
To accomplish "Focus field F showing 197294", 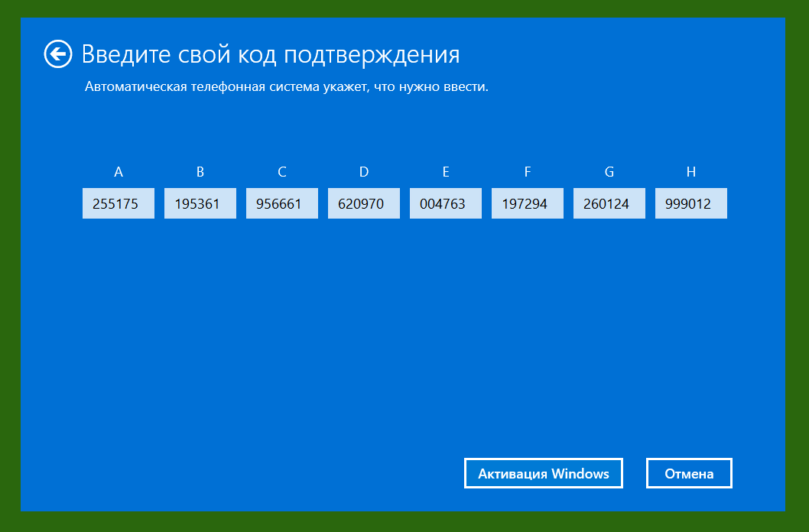I will [x=528, y=203].
